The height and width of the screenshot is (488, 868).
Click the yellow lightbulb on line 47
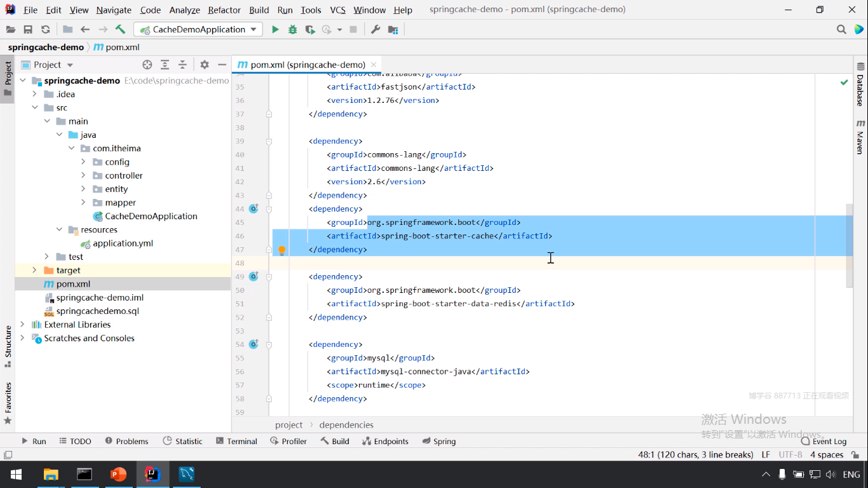tap(282, 250)
